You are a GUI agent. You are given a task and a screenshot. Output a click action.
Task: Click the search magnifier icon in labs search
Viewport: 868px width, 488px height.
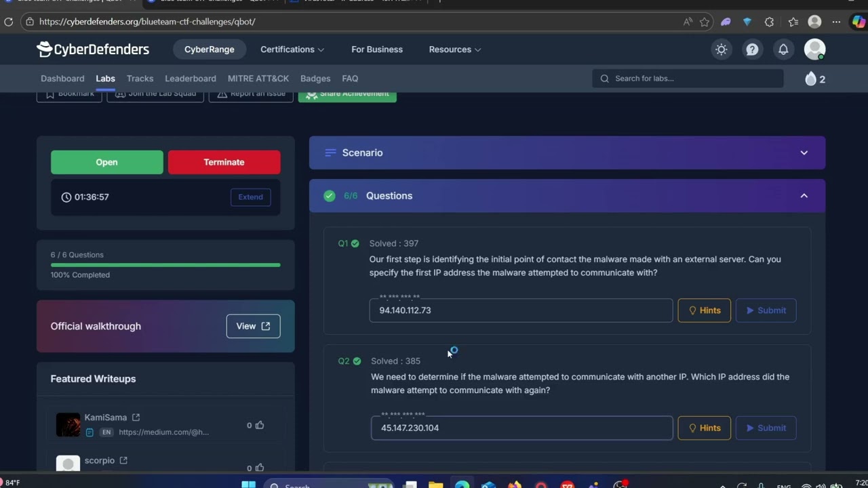coord(604,79)
